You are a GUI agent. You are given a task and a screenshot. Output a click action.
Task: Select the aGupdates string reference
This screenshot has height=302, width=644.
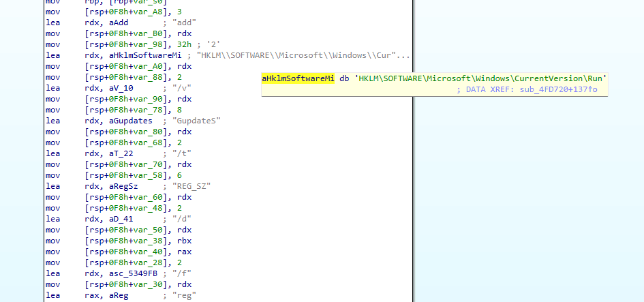[127, 121]
